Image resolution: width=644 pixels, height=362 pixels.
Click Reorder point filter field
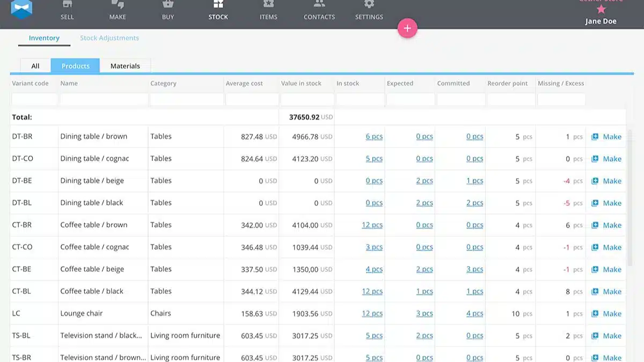(511, 99)
